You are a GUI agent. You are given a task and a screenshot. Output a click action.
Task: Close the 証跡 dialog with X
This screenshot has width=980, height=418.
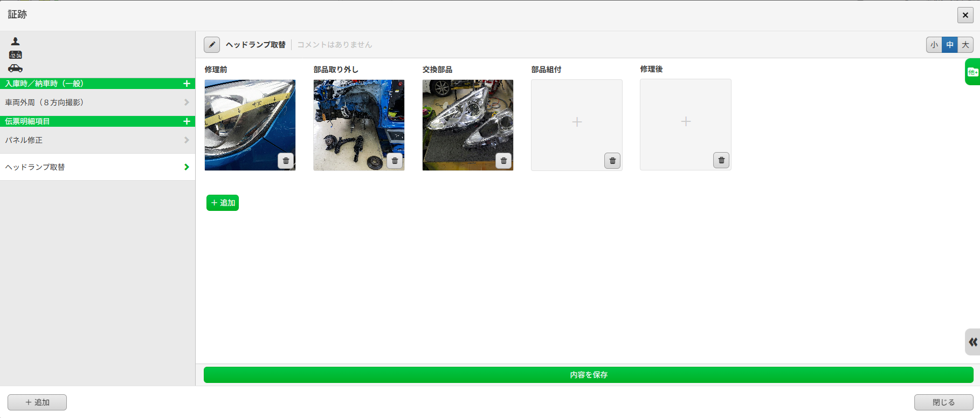[x=965, y=15]
